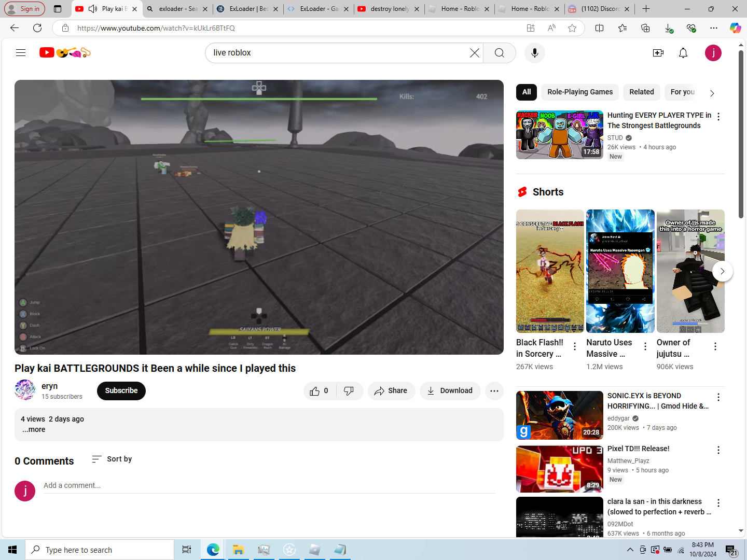The width and height of the screenshot is (747, 560).
Task: Open Sort by comments dropdown
Action: 112,459
